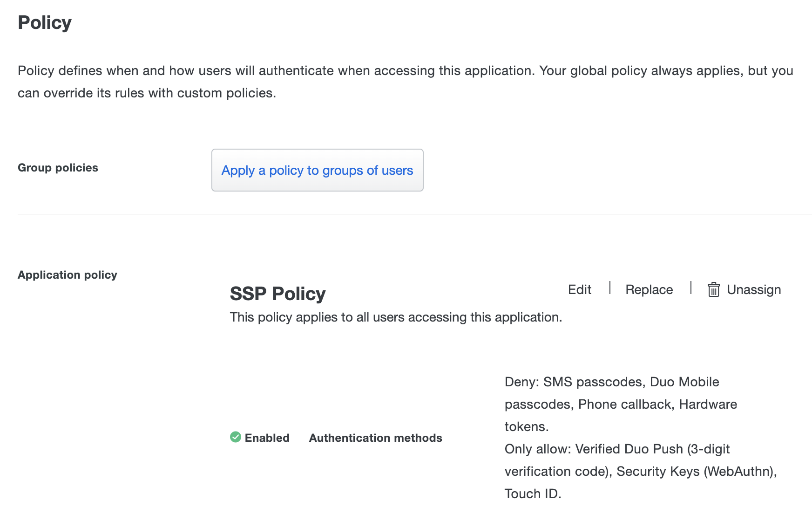
Task: Click the green Enabled checkmark icon
Action: pyautogui.click(x=235, y=438)
